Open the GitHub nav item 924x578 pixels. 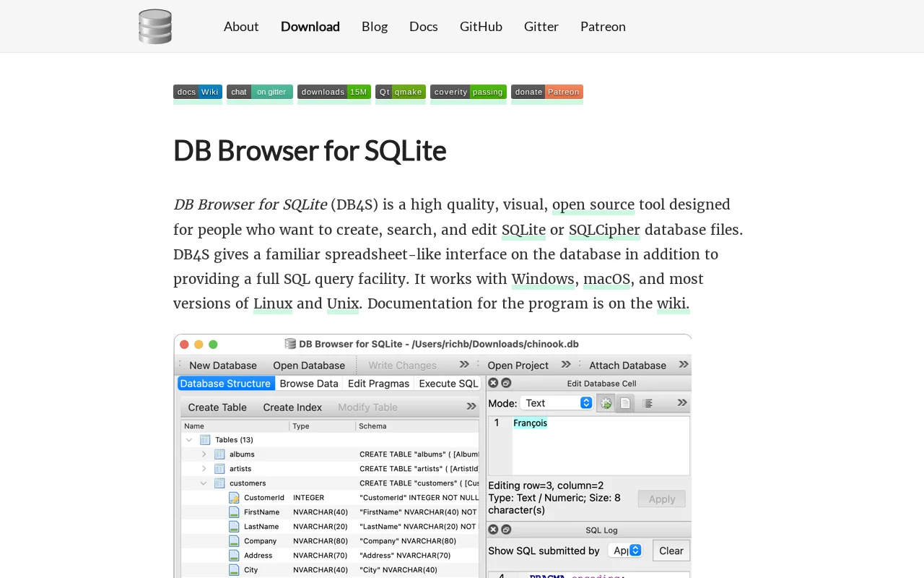coord(481,27)
